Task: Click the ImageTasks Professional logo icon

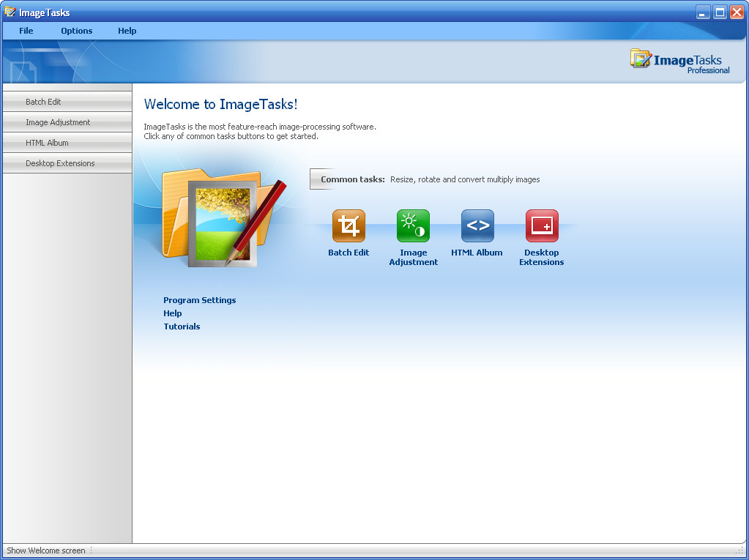Action: 641,59
